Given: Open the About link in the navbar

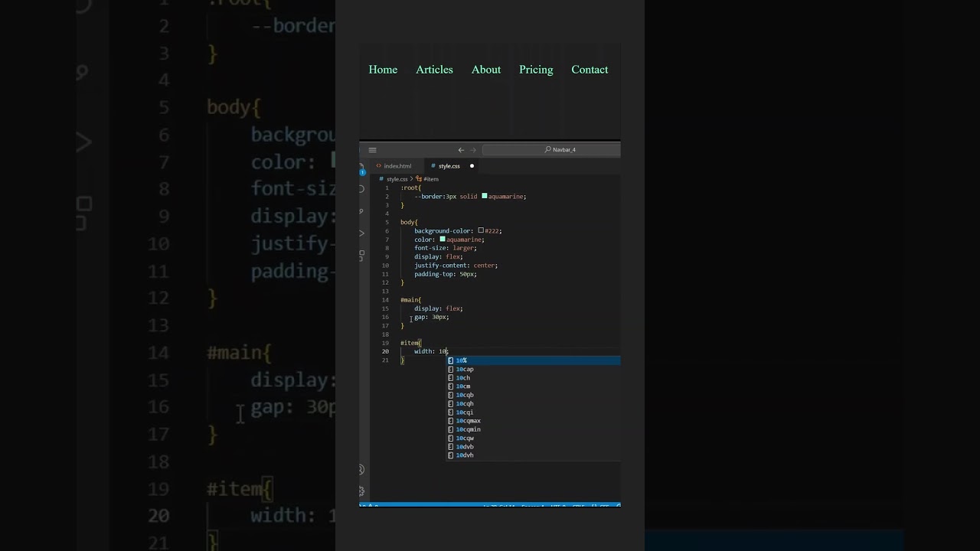Looking at the screenshot, I should [x=486, y=70].
